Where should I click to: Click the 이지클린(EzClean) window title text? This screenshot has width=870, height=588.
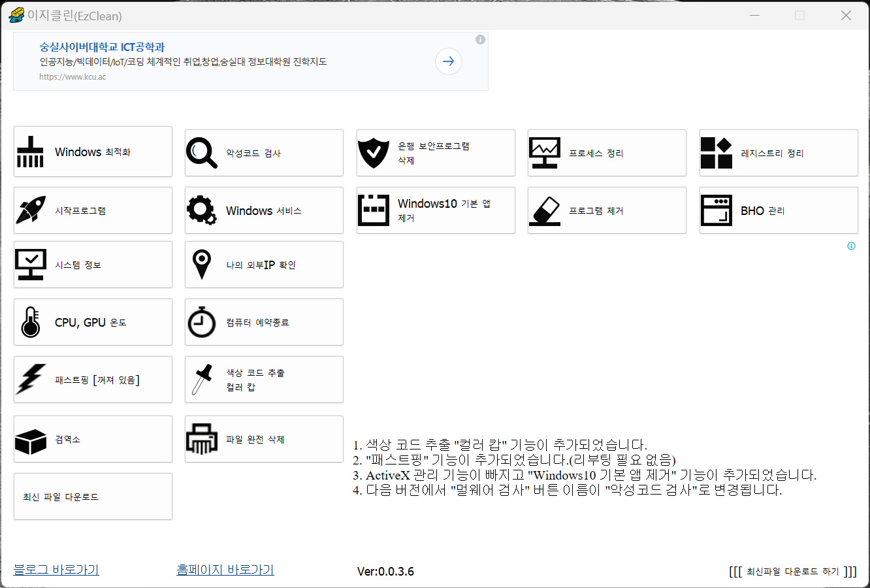74,16
